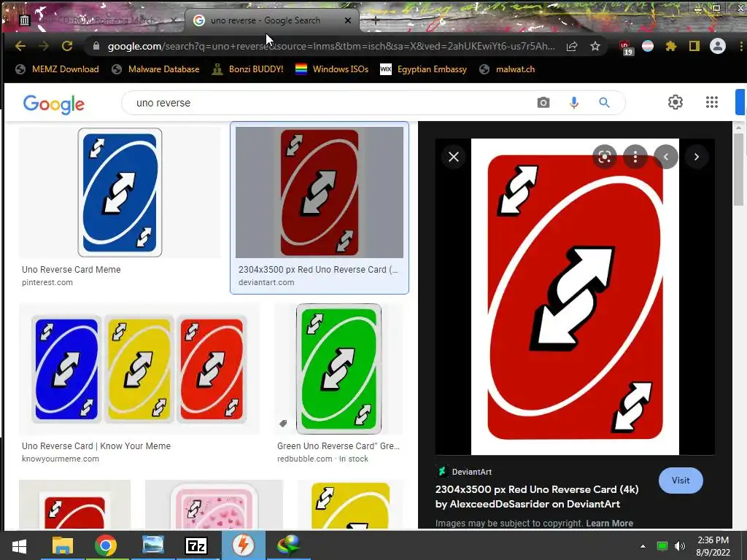Viewport: 747px width, 560px height.
Task: Click the page vertical scrollbar thumb
Action: tap(738, 169)
